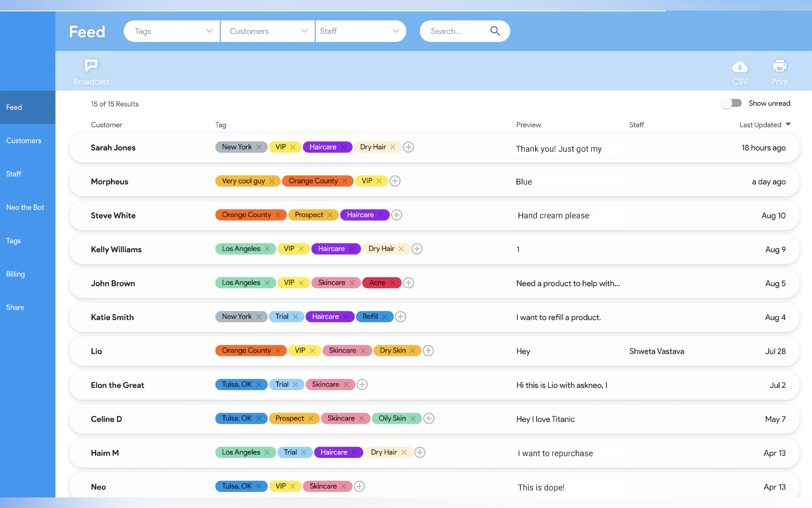The image size is (812, 508).
Task: Open the Billing sidebar section
Action: click(x=15, y=274)
